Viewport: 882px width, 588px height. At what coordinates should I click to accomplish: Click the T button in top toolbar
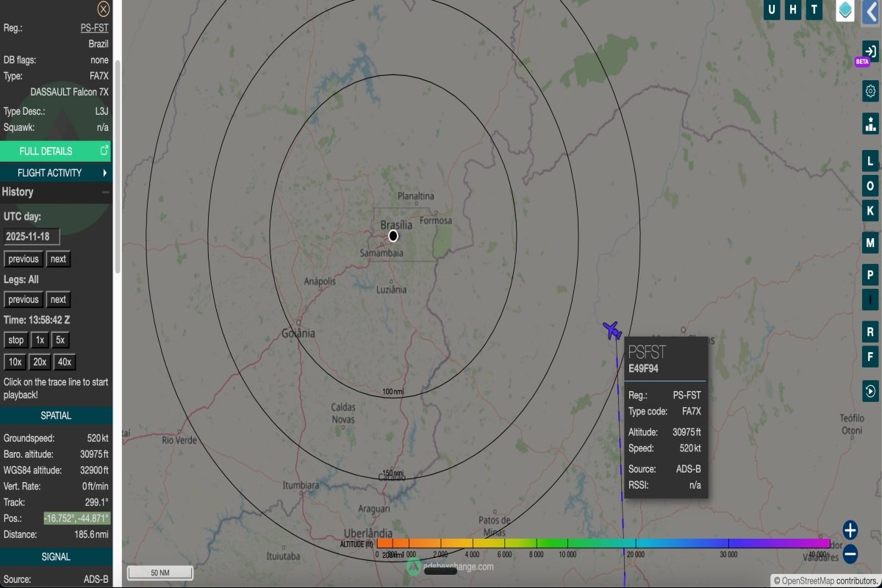(x=814, y=10)
